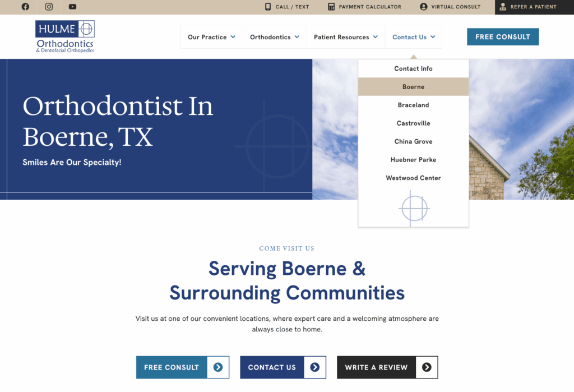This screenshot has width=574, height=392.
Task: Click the Smiles Are Our Specialty tagline
Action: (72, 162)
